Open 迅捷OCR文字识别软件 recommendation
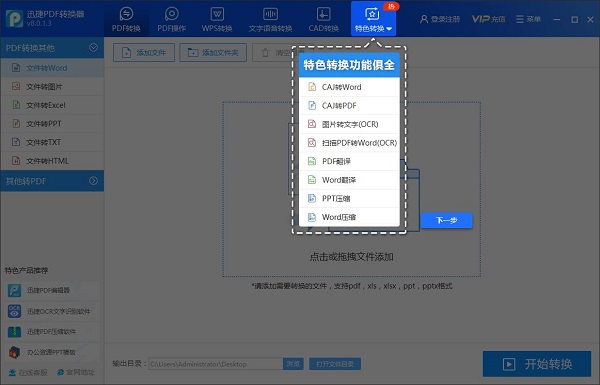The width and height of the screenshot is (600, 385). pyautogui.click(x=52, y=311)
